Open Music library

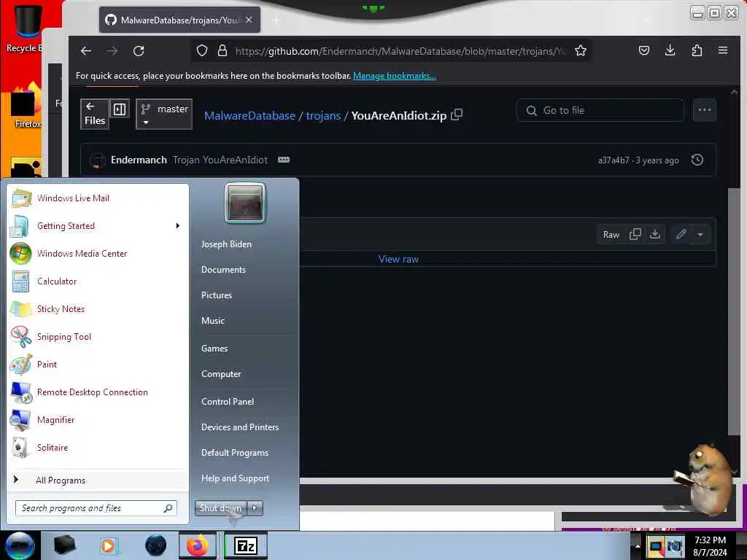pos(213,321)
